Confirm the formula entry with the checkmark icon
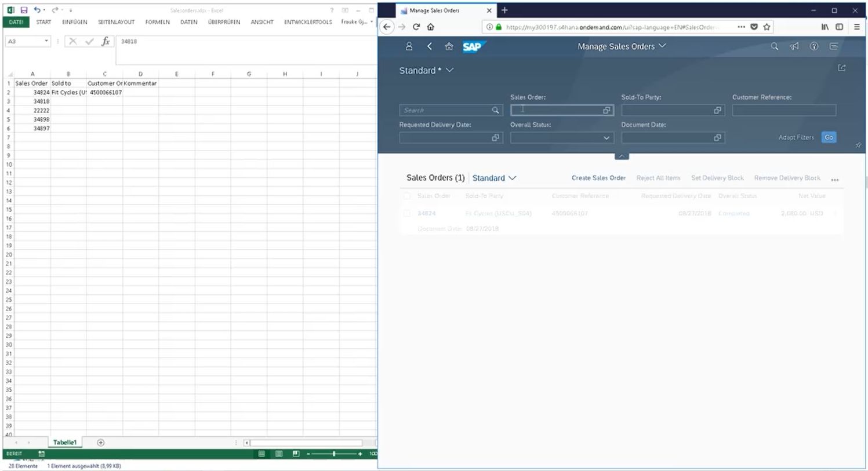This screenshot has height=471, width=868. click(x=89, y=41)
